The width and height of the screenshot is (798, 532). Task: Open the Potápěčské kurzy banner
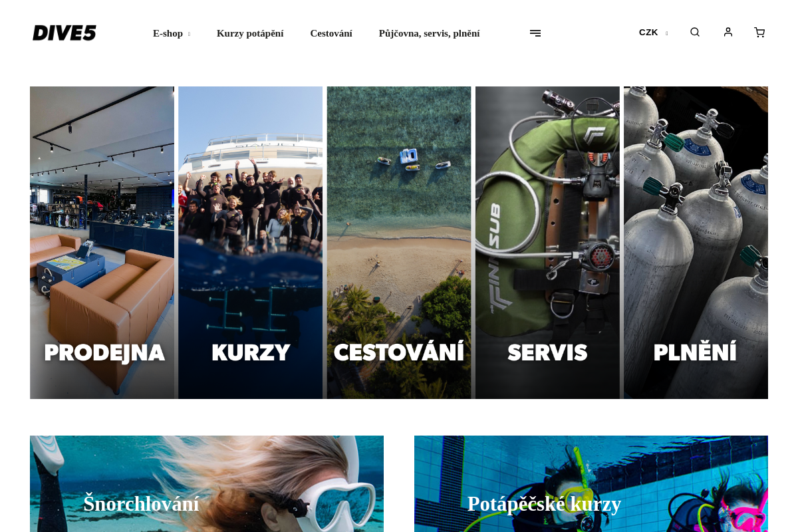pos(591,483)
